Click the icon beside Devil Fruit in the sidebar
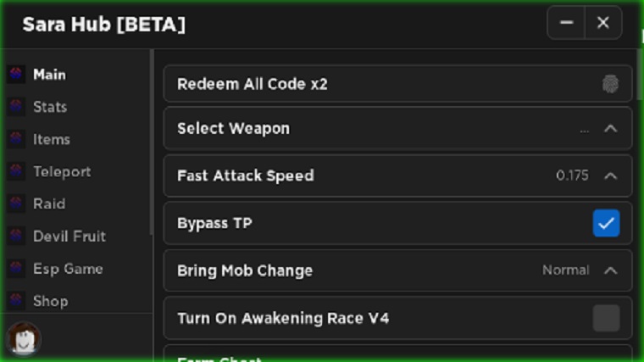Image resolution: width=644 pixels, height=362 pixels. point(16,237)
